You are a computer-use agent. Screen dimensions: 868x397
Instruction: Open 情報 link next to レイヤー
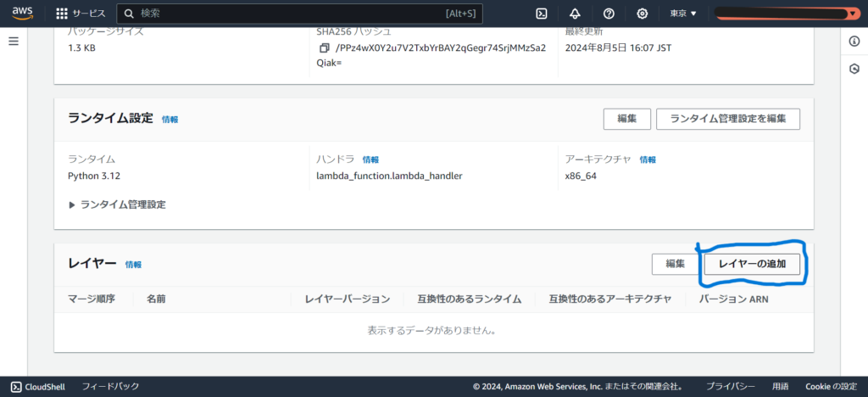pos(134,265)
